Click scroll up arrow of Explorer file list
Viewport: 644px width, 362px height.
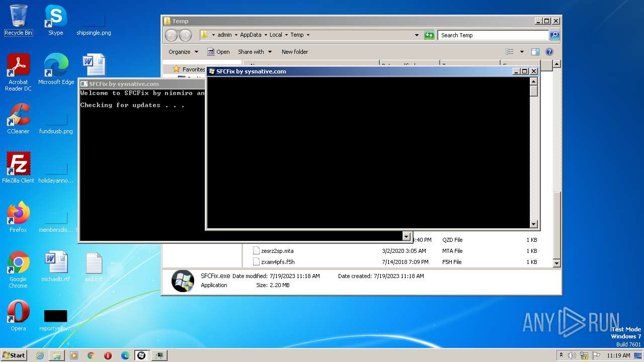(556, 64)
